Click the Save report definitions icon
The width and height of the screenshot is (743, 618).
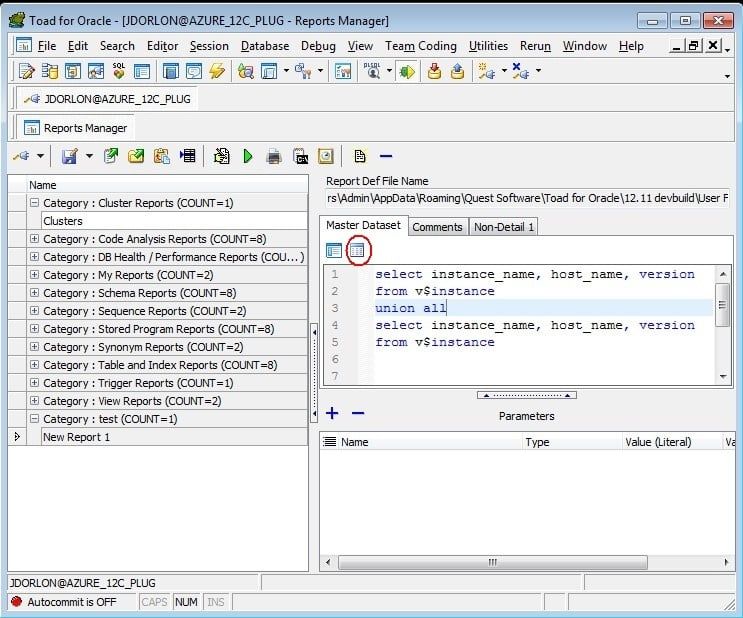coord(70,156)
